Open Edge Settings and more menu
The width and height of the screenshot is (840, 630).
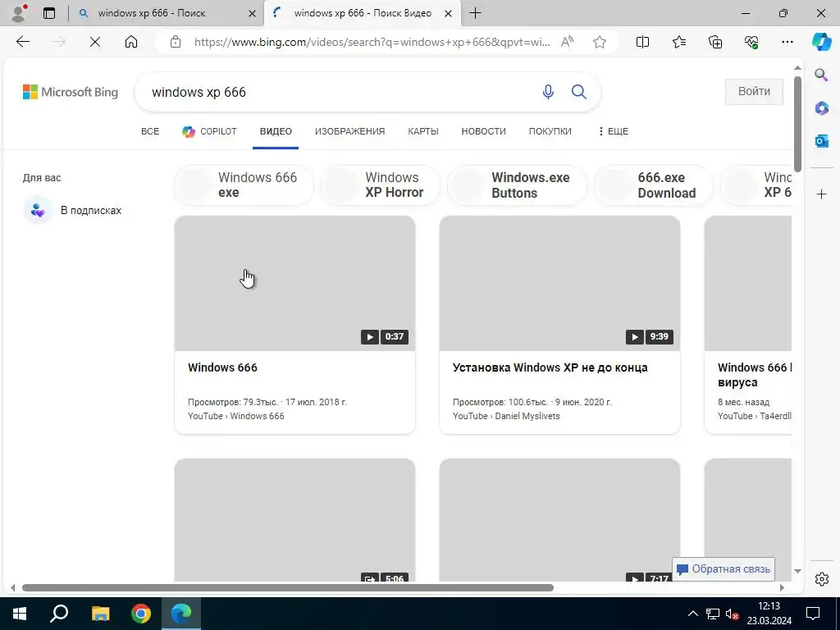pyautogui.click(x=787, y=42)
